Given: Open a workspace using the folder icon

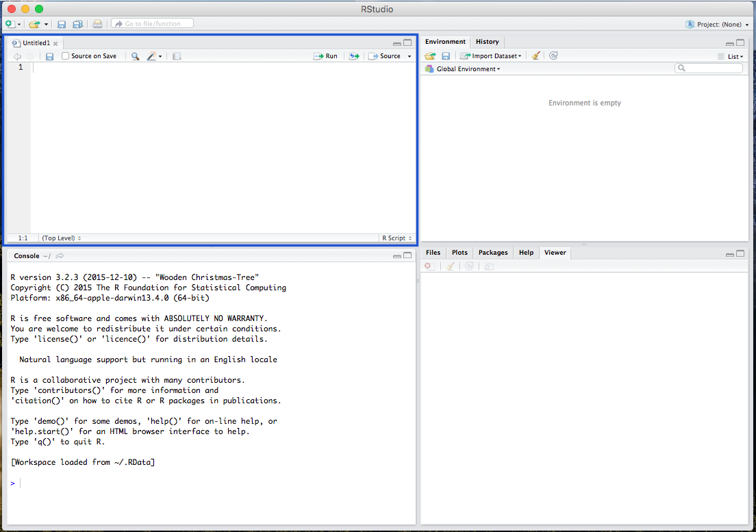Looking at the screenshot, I should (x=34, y=23).
